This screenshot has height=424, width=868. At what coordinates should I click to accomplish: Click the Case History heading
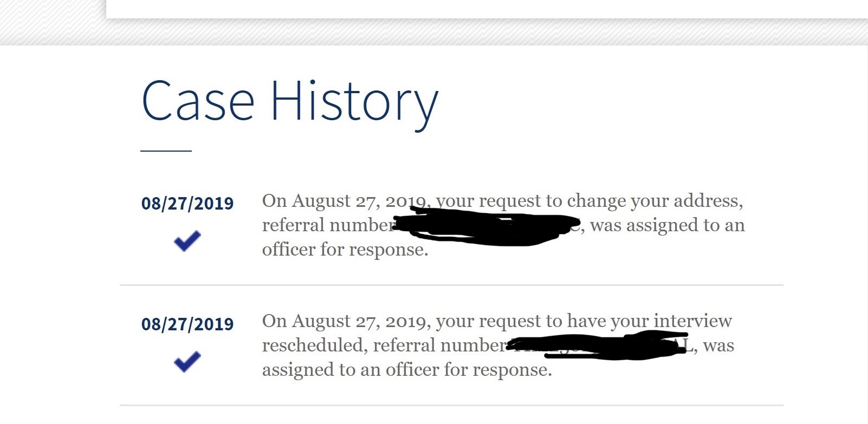point(289,102)
